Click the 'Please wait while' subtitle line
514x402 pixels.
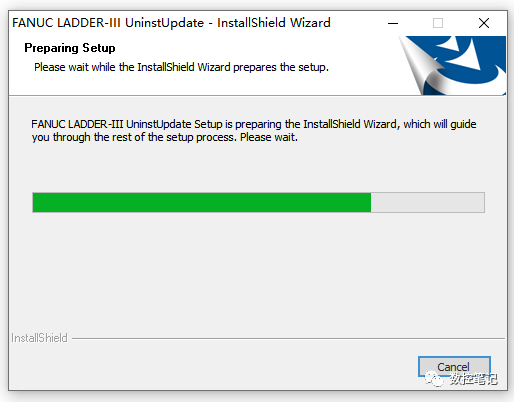(181, 67)
